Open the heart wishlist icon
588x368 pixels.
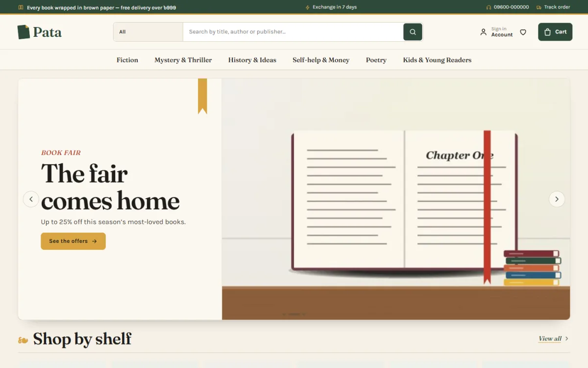523,32
